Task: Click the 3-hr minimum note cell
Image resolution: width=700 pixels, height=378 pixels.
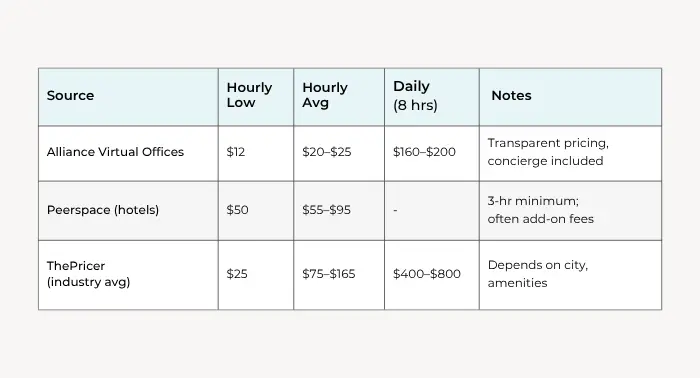Action: click(x=571, y=211)
